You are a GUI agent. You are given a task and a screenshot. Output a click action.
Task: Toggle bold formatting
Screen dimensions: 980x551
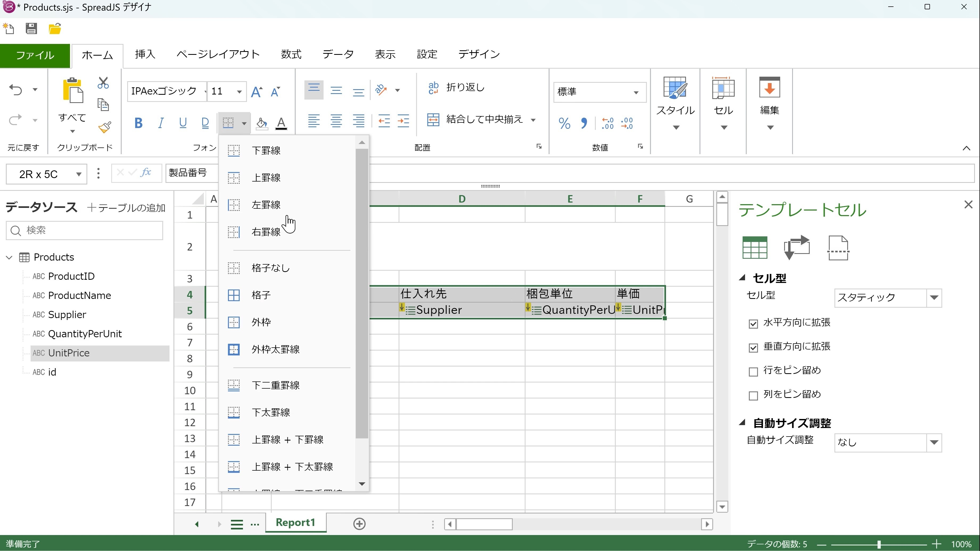click(x=138, y=122)
